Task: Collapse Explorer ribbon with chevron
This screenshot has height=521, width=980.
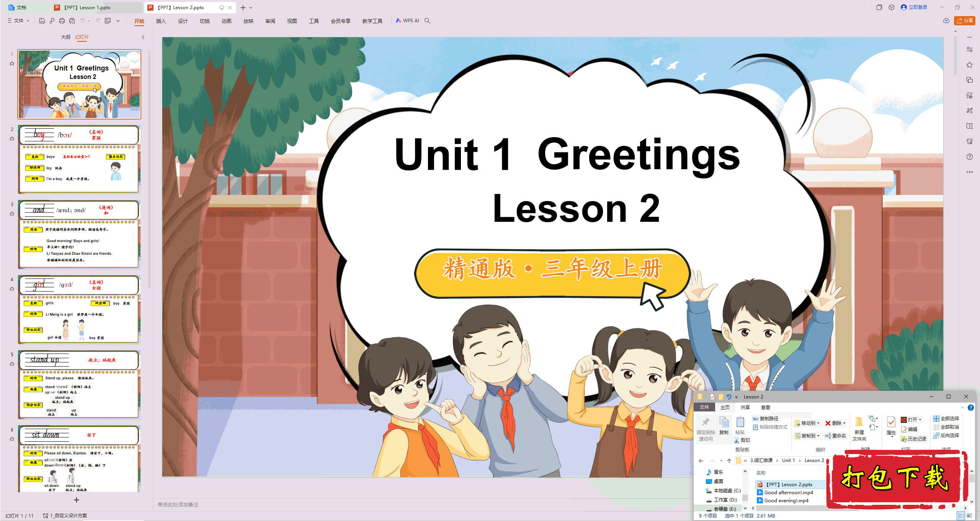Action: point(962,408)
